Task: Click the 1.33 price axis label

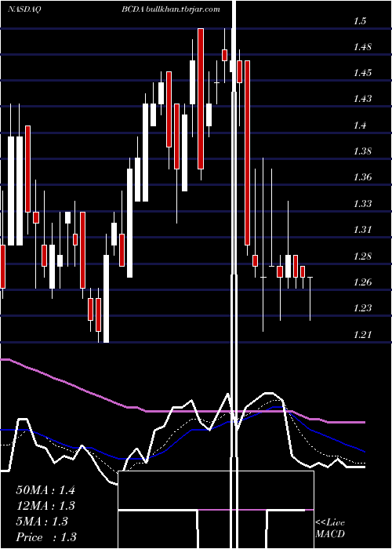Action: [362, 203]
